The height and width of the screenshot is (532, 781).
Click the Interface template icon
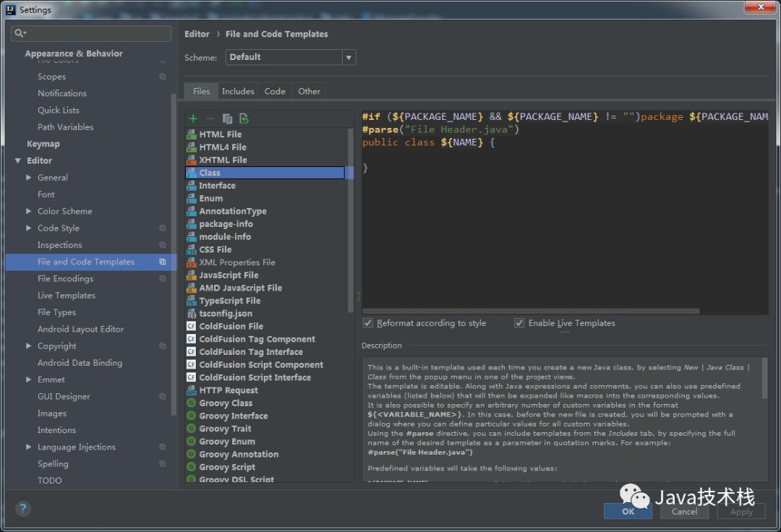[191, 186]
